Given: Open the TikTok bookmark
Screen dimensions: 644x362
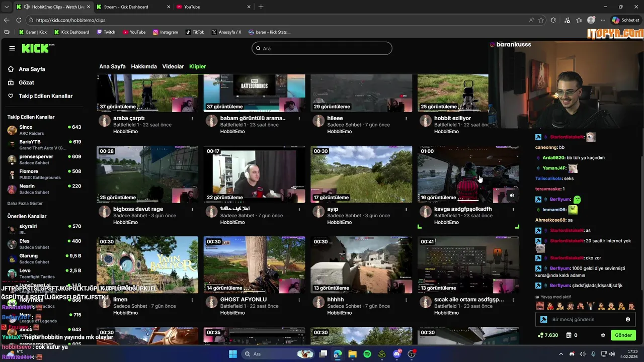Looking at the screenshot, I should coord(195,32).
